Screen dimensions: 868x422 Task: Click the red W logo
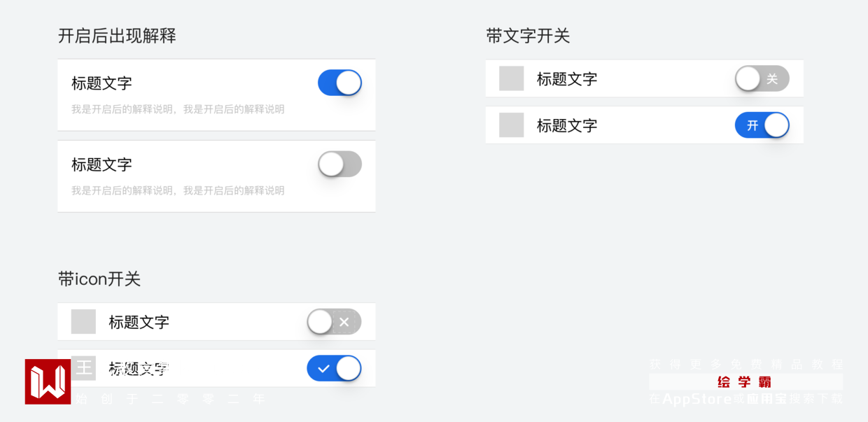(x=48, y=381)
